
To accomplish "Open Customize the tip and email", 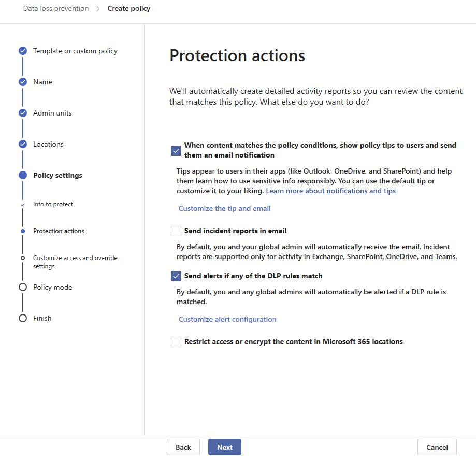I will point(224,208).
